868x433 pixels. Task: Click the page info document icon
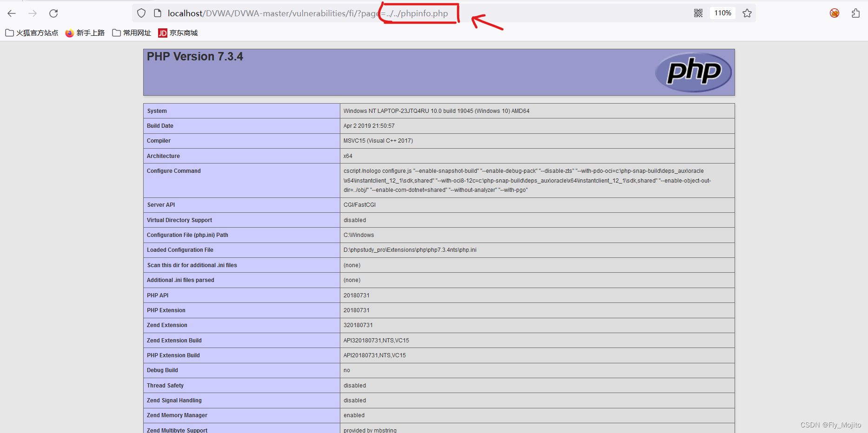[x=158, y=13]
